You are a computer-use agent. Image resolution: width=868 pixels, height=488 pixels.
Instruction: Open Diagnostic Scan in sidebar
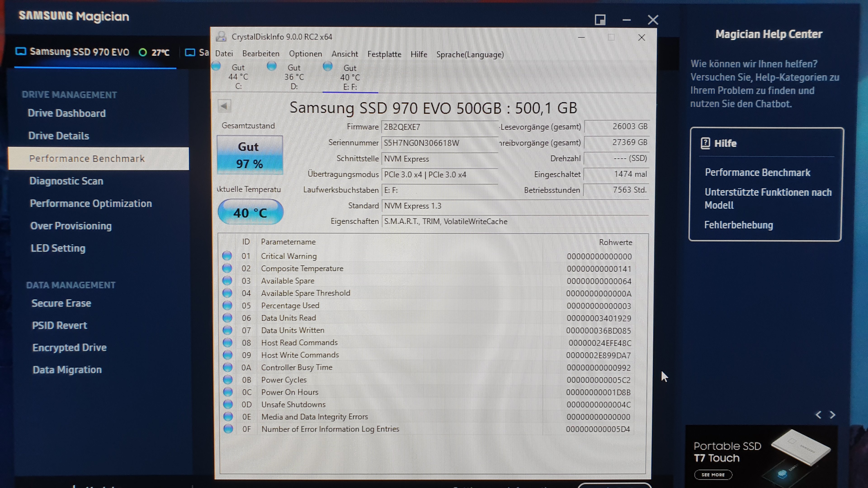pyautogui.click(x=66, y=181)
